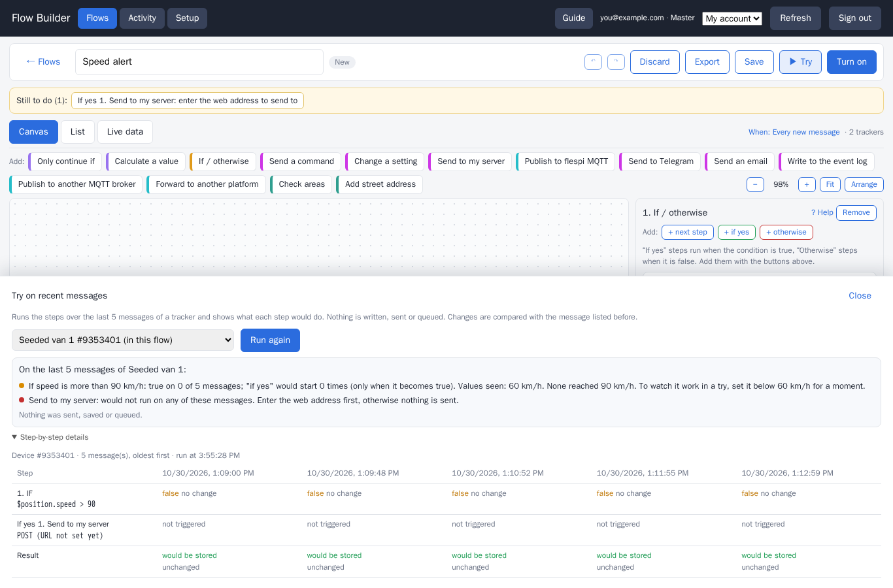The width and height of the screenshot is (893, 588).
Task: Sign out of the account
Action: 855,18
